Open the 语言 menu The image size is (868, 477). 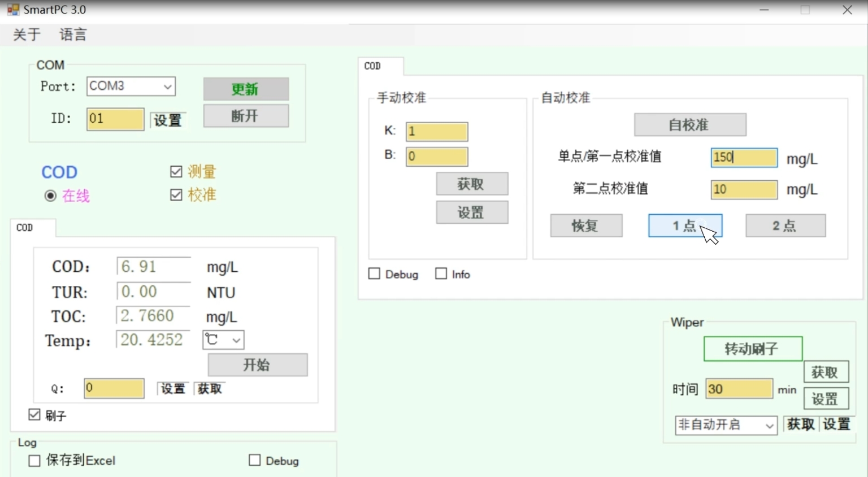[73, 35]
